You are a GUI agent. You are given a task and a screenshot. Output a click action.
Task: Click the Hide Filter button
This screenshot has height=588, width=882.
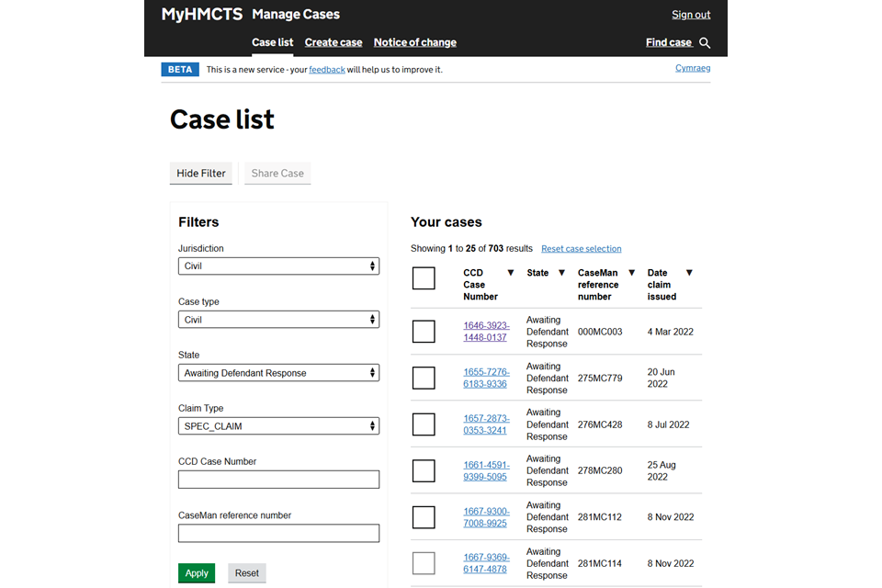pos(201,174)
